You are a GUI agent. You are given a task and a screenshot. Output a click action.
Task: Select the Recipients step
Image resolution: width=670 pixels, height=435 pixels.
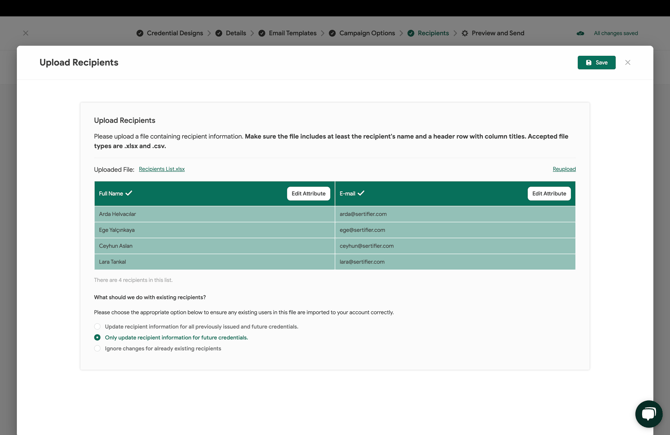[x=428, y=33]
